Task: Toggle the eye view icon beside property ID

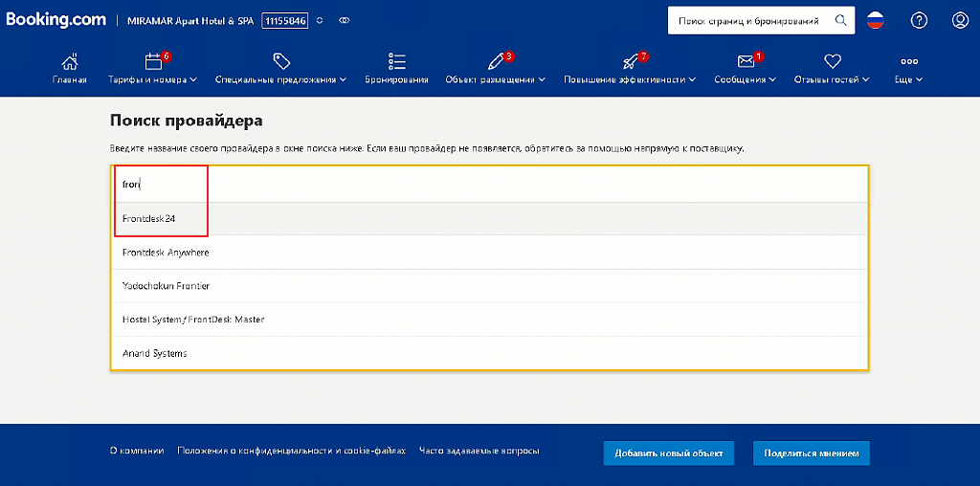Action: [344, 21]
